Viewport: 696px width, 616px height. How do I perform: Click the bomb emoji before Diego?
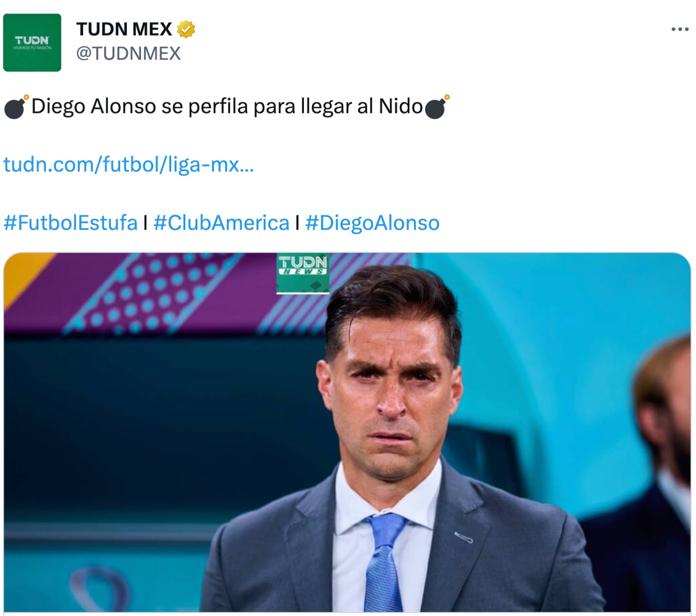17,106
